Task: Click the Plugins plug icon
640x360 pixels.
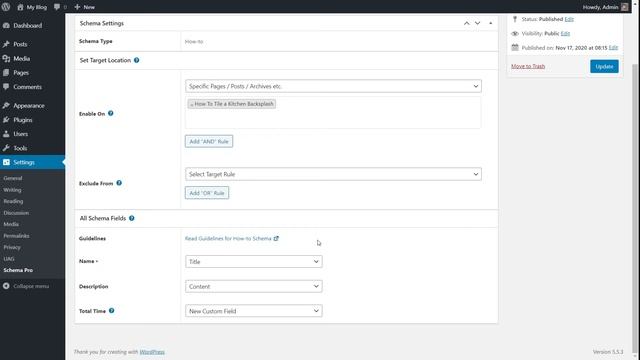Action: click(x=6, y=120)
